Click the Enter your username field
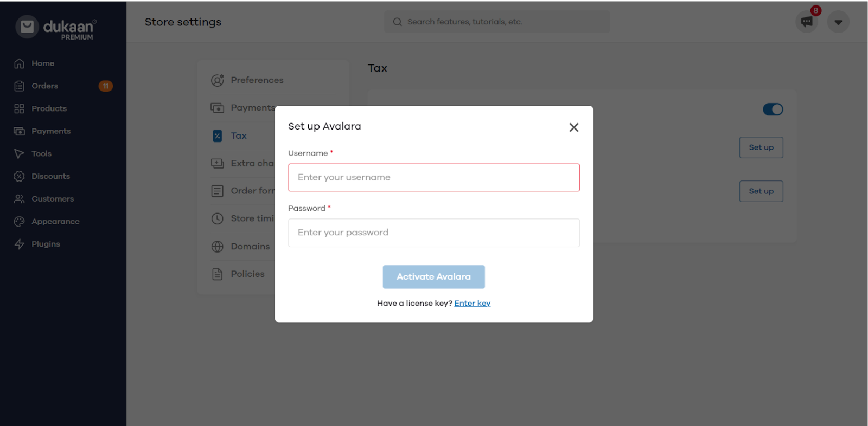 point(434,177)
